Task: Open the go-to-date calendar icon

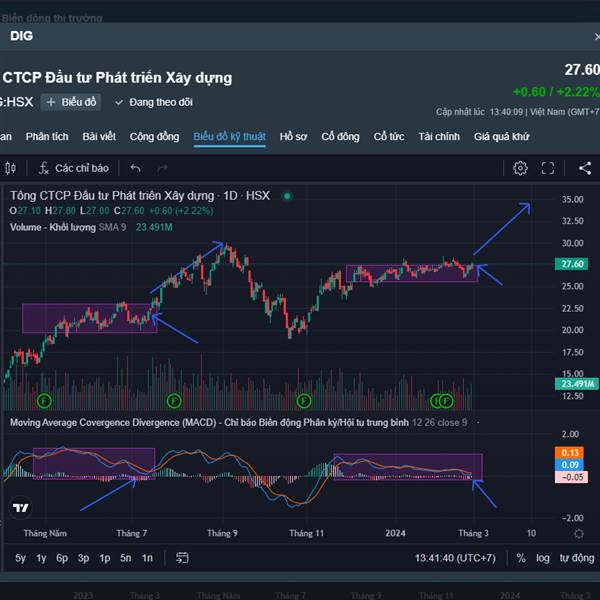Action: point(182,558)
